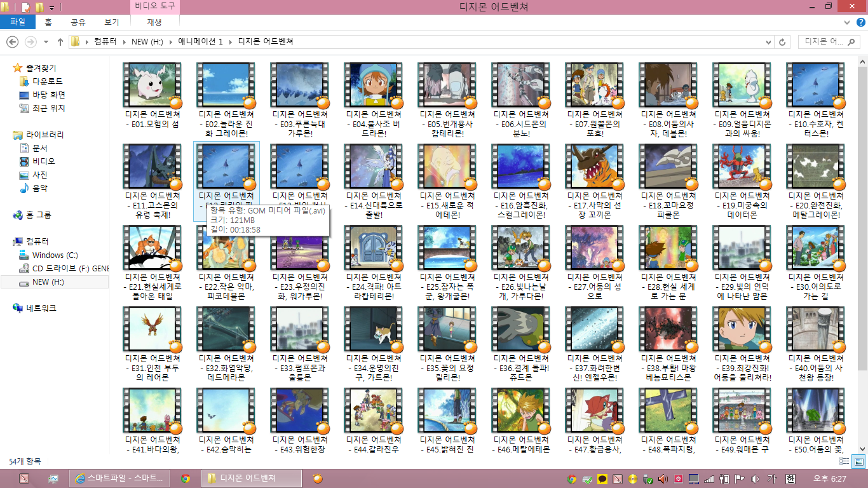868x488 pixels.
Task: Select the E04.불사조 버드라몬 video file
Action: click(374, 100)
